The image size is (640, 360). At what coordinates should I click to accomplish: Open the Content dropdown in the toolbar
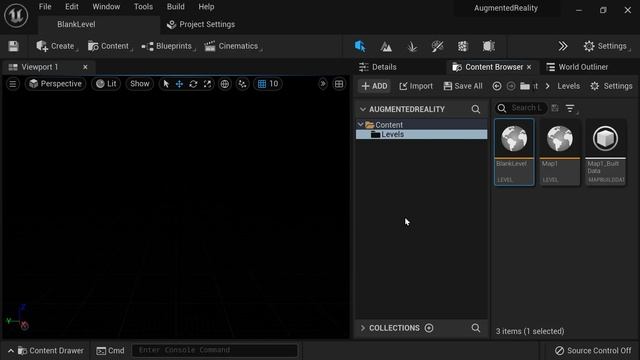[x=109, y=46]
